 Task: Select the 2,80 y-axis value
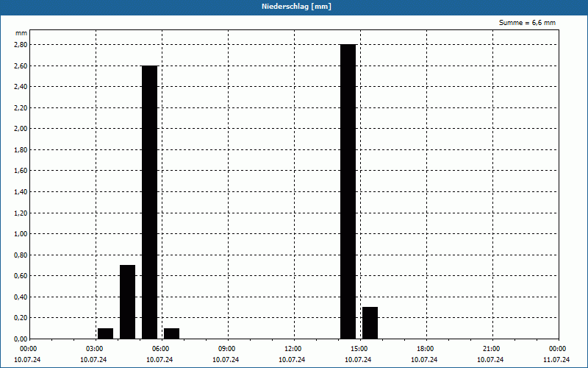pyautogui.click(x=21, y=45)
